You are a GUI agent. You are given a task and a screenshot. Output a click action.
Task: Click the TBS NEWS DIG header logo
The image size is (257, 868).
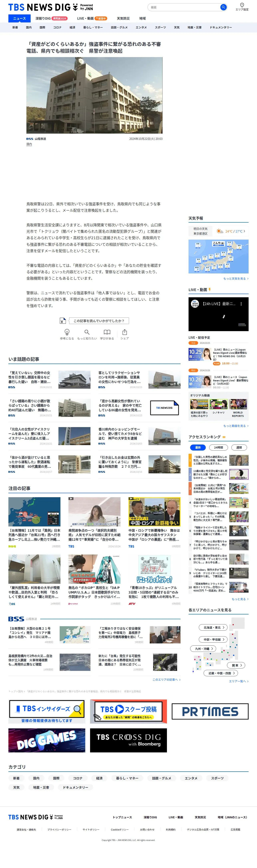tap(50, 7)
